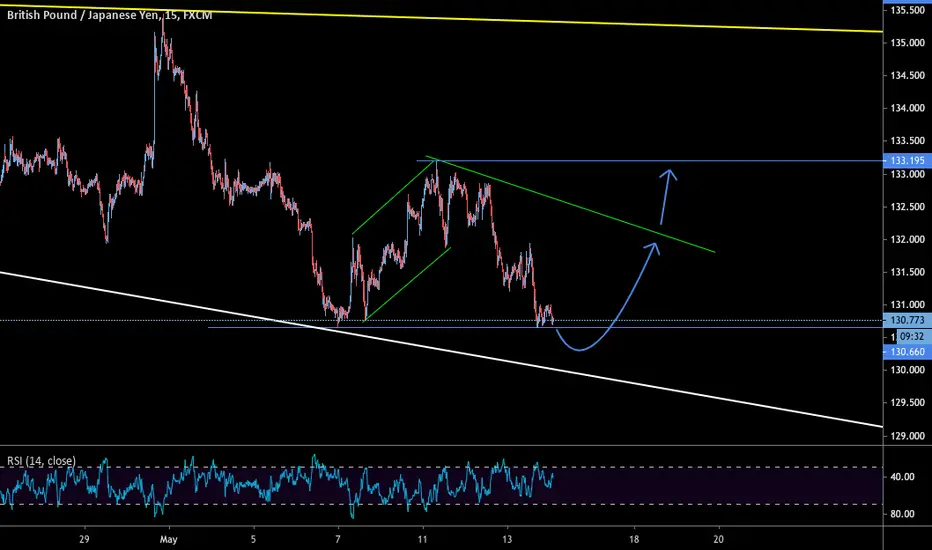The image size is (932, 550).
Task: Click the 135.000 price axis value
Action: tap(908, 43)
